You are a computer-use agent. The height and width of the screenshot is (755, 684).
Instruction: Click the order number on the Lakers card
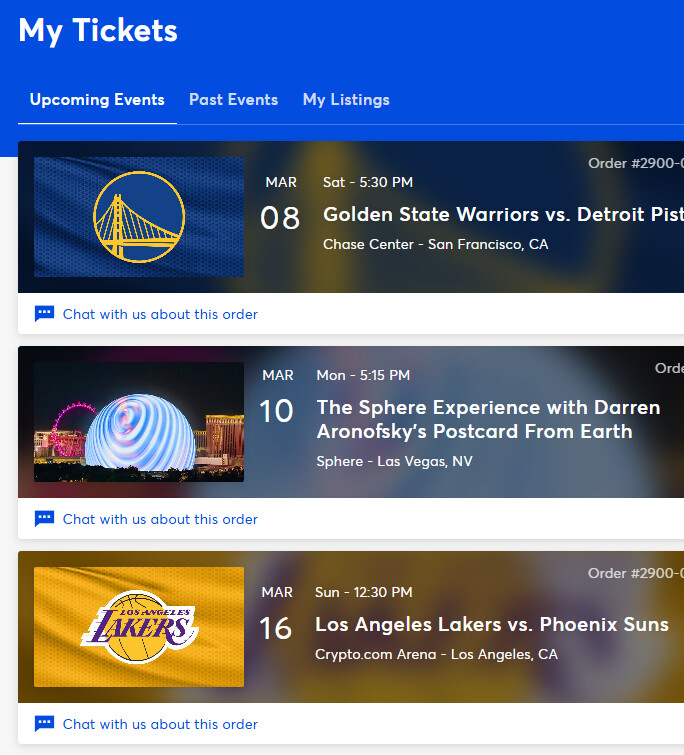[x=636, y=573]
